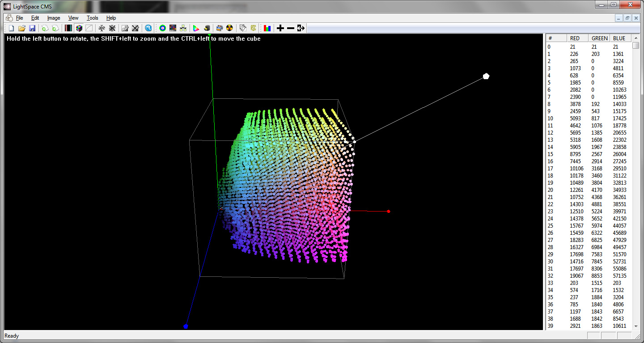
Task: Click the New file icon
Action: pos(12,28)
